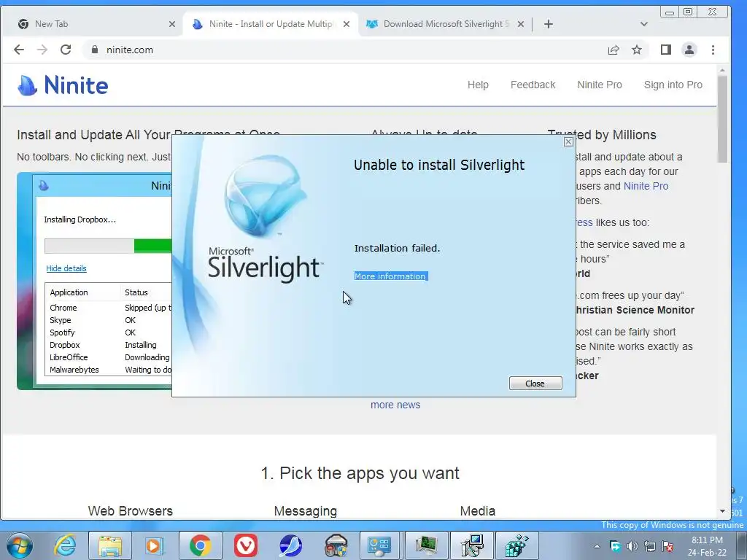Viewport: 747px width, 560px height.
Task: Open the cloud shield taskbar icon
Action: [x=336, y=545]
